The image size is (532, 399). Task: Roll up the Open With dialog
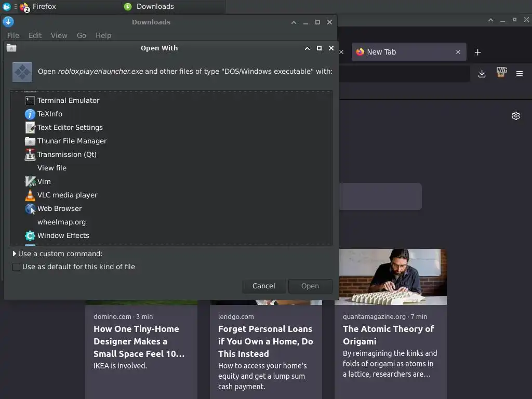pyautogui.click(x=307, y=48)
